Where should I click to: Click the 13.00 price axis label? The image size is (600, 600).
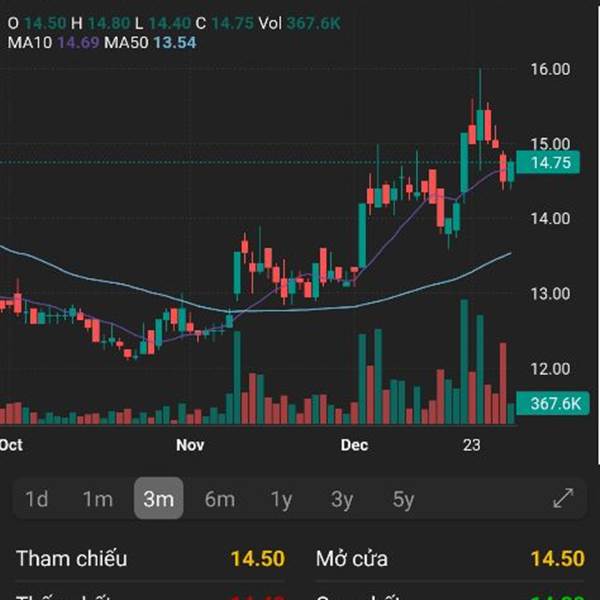pyautogui.click(x=550, y=293)
